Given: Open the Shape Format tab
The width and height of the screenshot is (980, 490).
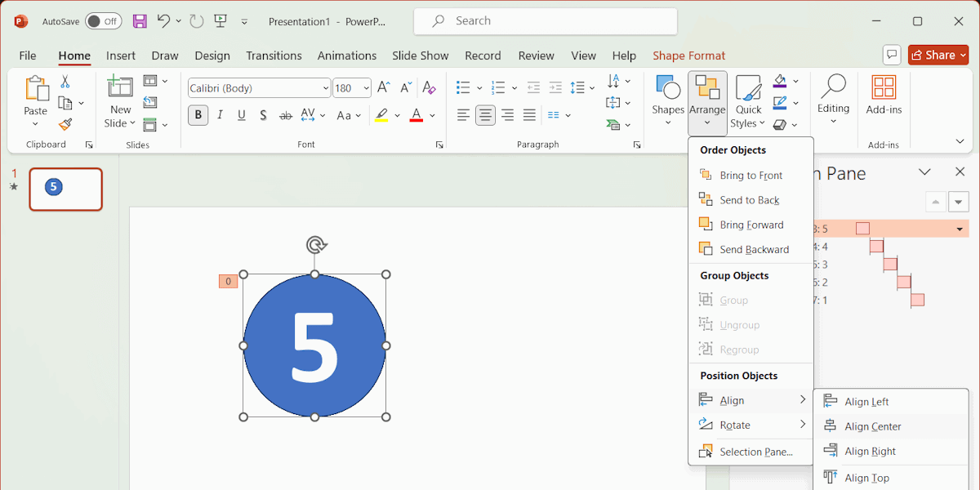Looking at the screenshot, I should (x=688, y=56).
